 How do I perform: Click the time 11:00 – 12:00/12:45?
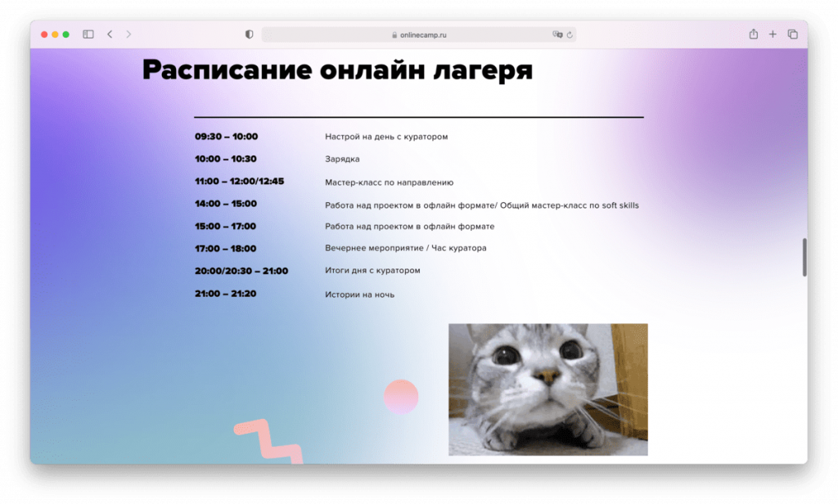click(x=240, y=181)
